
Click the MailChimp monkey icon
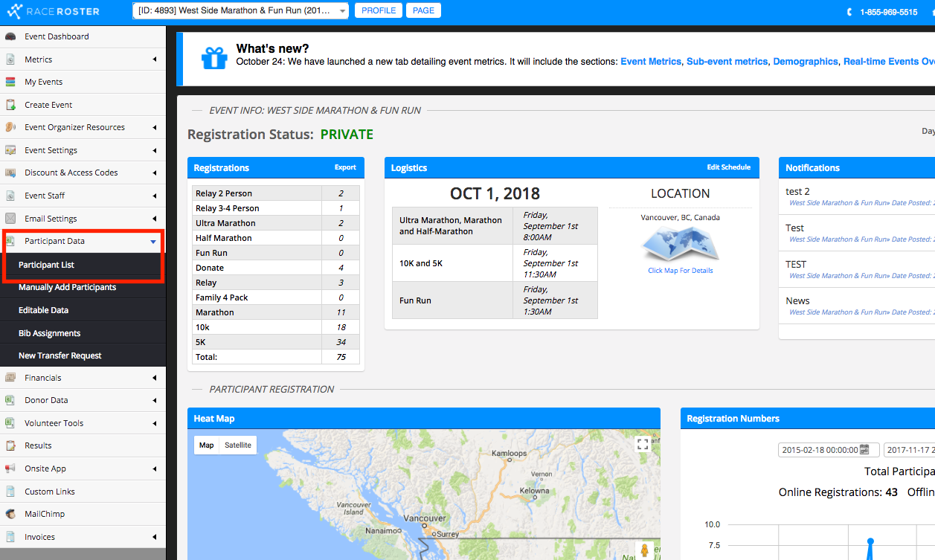[x=10, y=514]
